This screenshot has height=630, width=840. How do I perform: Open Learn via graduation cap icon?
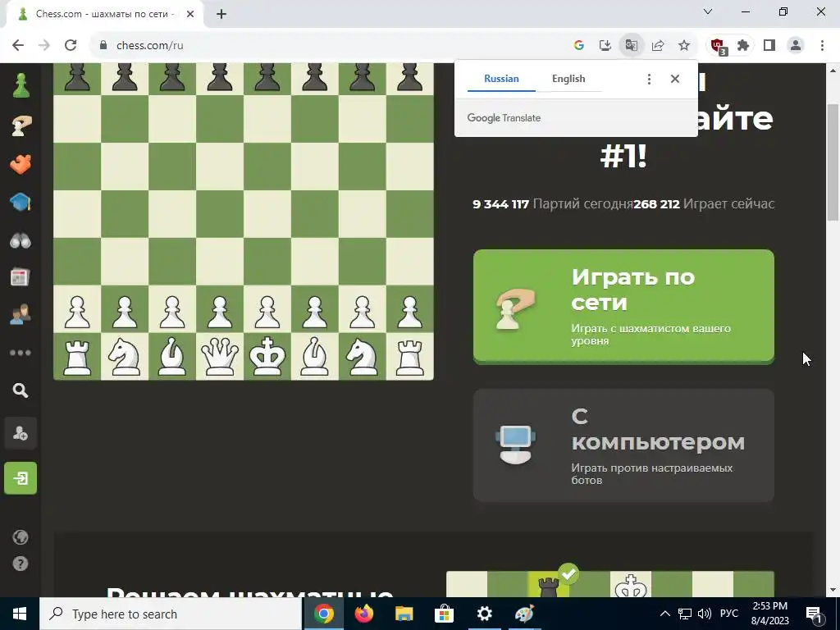pos(21,203)
